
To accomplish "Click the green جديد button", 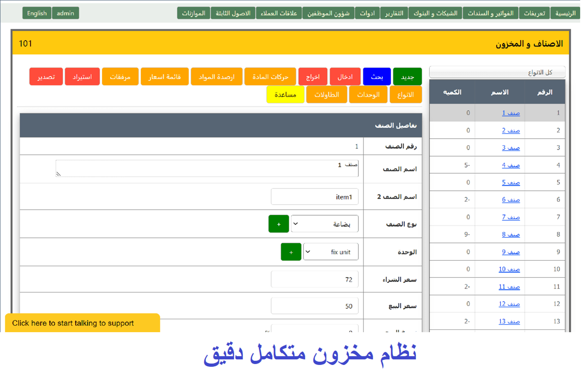I will [407, 77].
